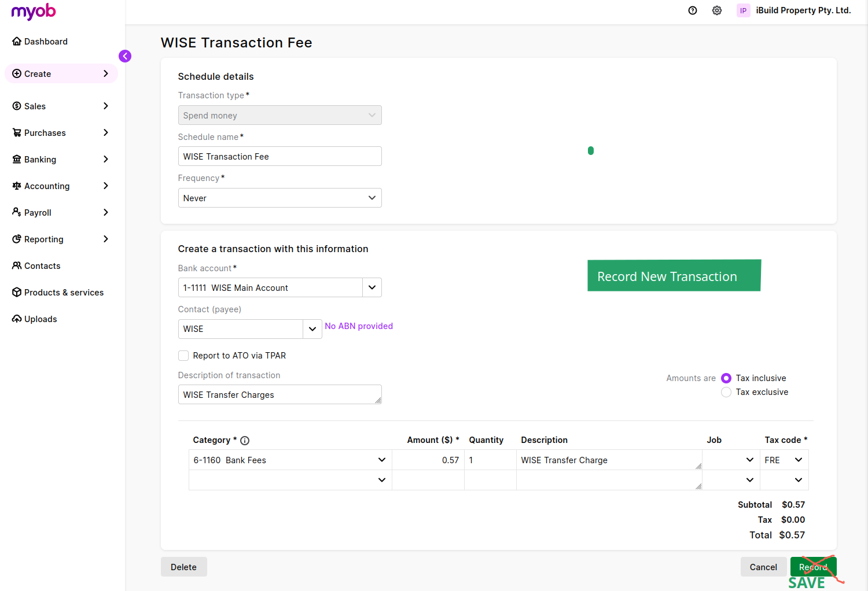Image resolution: width=868 pixels, height=591 pixels.
Task: Expand the Tax code dropdown showing FRE
Action: pyautogui.click(x=799, y=460)
